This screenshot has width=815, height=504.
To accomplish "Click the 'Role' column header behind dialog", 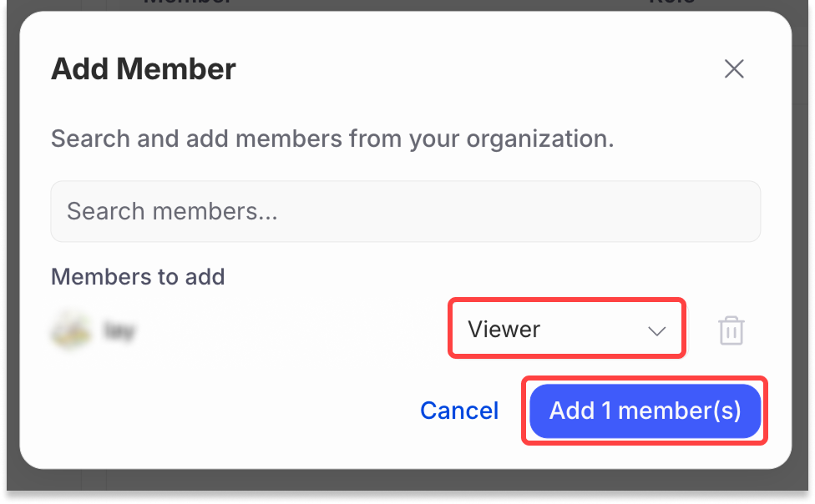I will point(672,3).
